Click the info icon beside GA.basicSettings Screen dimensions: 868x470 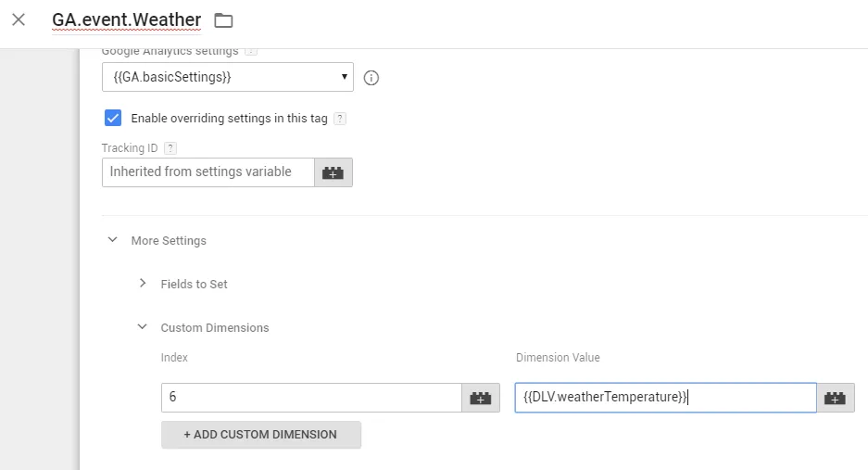click(371, 78)
